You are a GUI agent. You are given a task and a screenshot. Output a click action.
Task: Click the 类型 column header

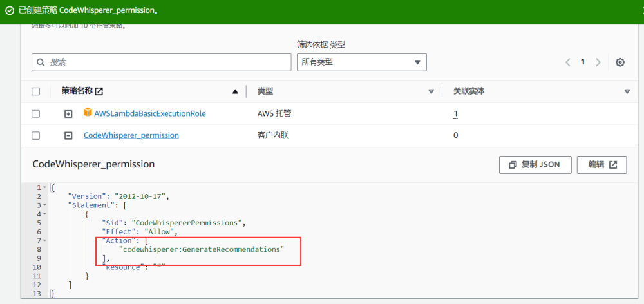pos(265,91)
